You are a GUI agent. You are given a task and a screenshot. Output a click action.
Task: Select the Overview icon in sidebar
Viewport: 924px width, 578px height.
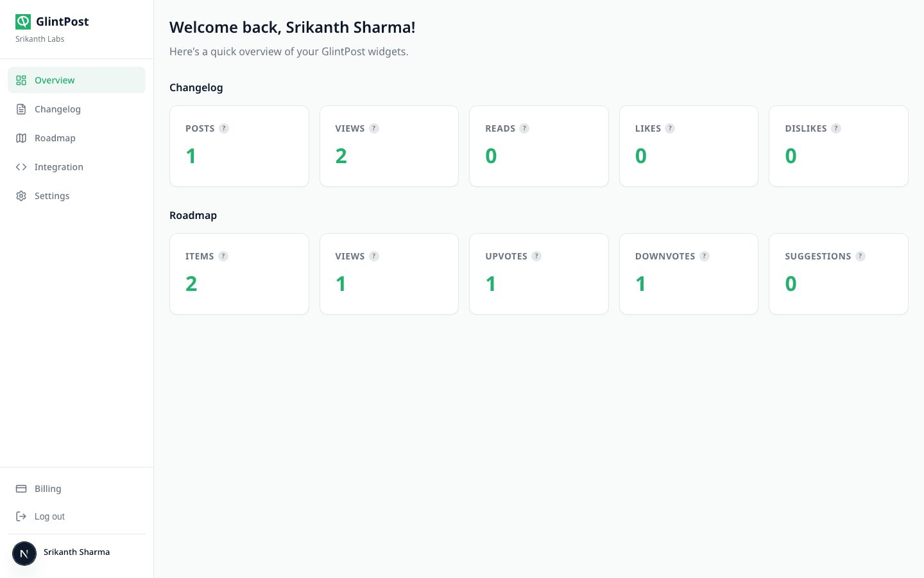coord(21,80)
